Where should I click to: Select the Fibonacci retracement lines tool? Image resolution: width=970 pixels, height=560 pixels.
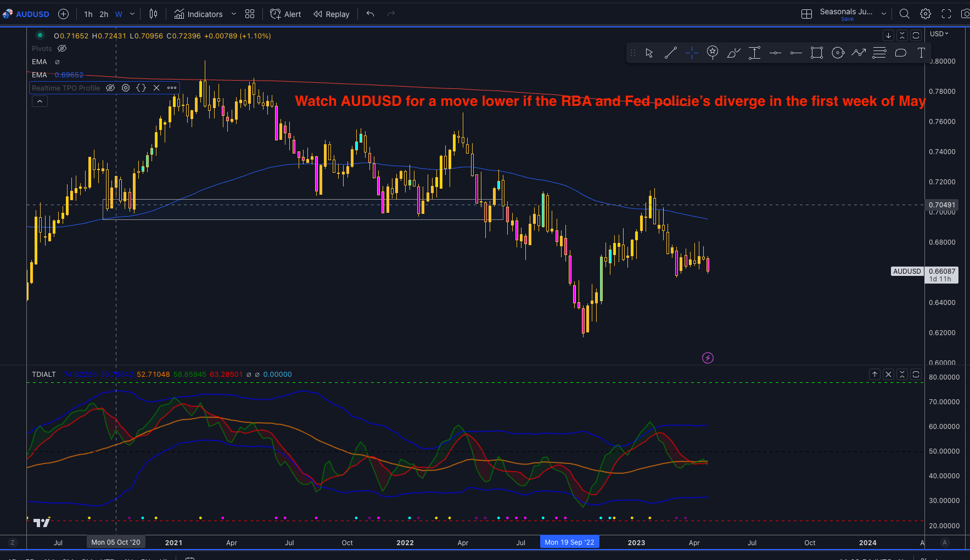pyautogui.click(x=879, y=53)
